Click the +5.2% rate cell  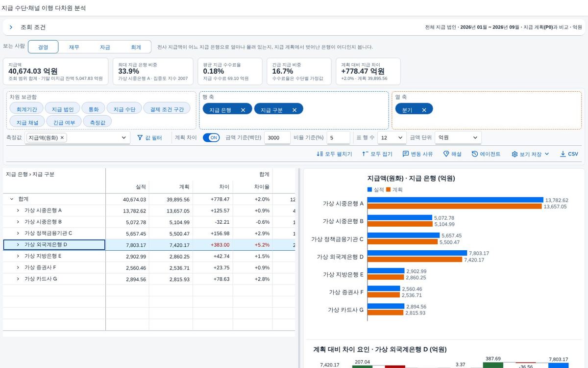252,245
